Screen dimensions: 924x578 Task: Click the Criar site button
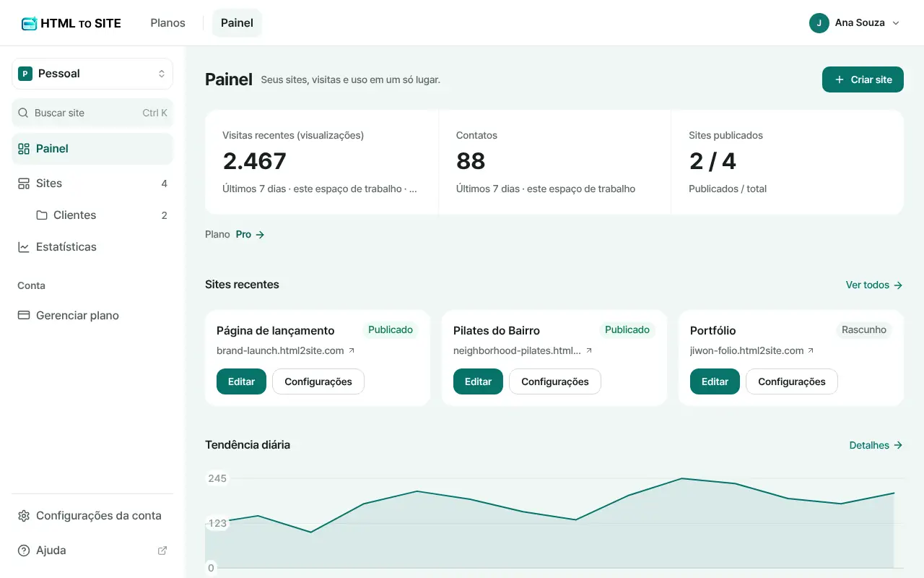pyautogui.click(x=863, y=79)
